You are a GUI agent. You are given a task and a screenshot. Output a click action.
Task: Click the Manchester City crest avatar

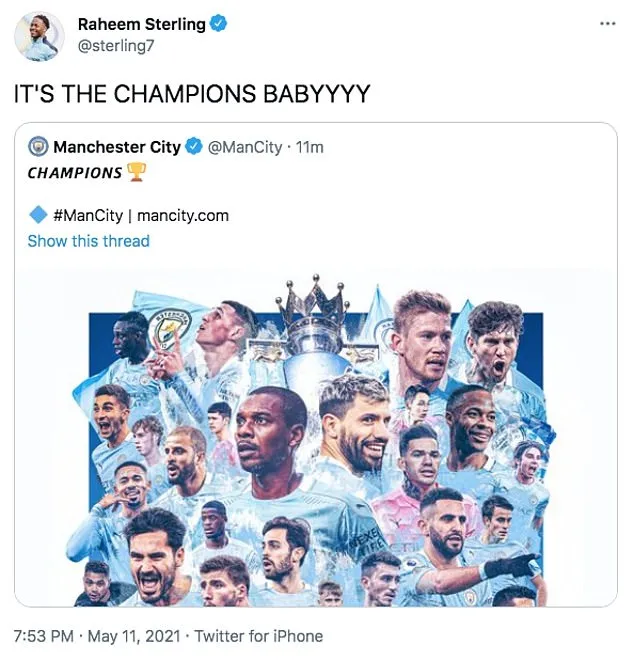click(38, 147)
